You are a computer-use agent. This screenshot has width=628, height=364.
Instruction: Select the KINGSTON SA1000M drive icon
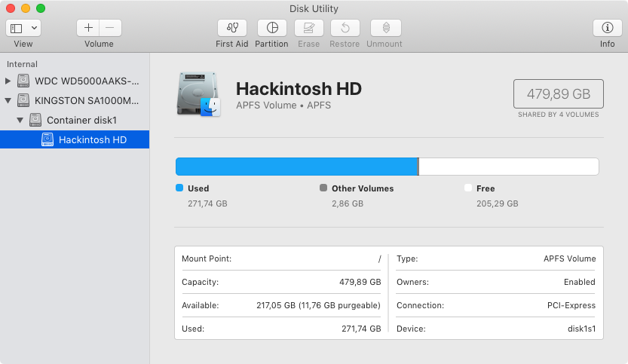(23, 100)
